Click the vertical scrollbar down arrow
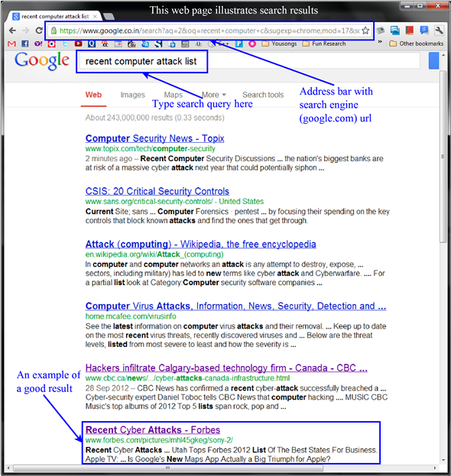 [x=443, y=460]
